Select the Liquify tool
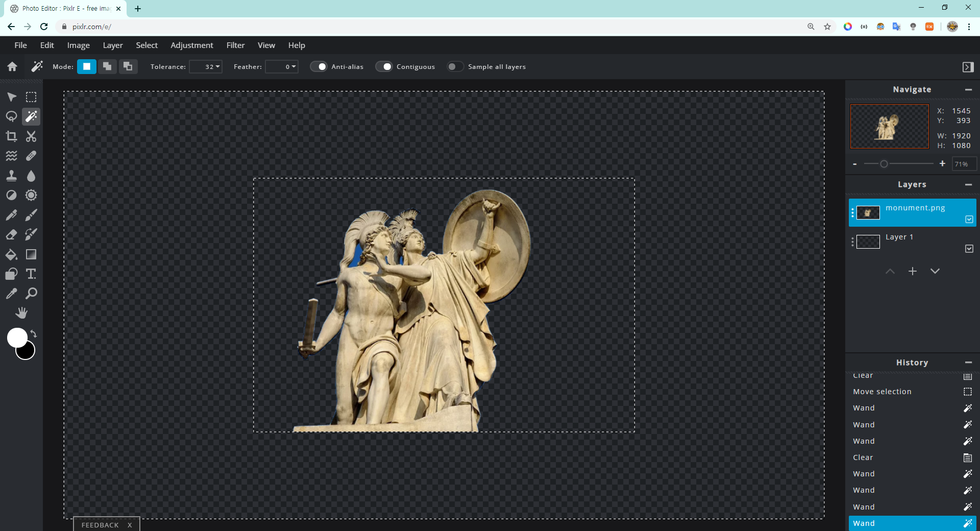The width and height of the screenshot is (980, 531). [11, 156]
